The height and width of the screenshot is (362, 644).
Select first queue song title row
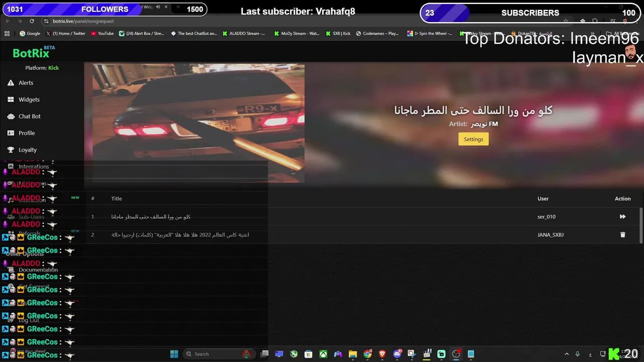pyautogui.click(x=151, y=217)
